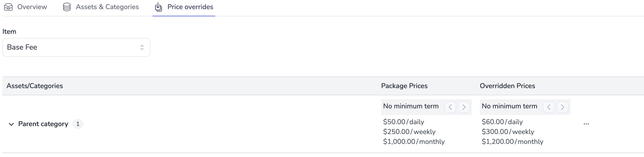Viewport: 644px width, 157px height.
Task: Go to previous term in Package Prices
Action: click(x=450, y=107)
